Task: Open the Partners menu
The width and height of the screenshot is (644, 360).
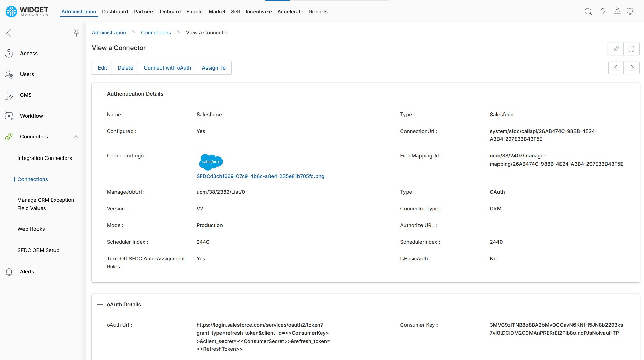Action: [144, 12]
